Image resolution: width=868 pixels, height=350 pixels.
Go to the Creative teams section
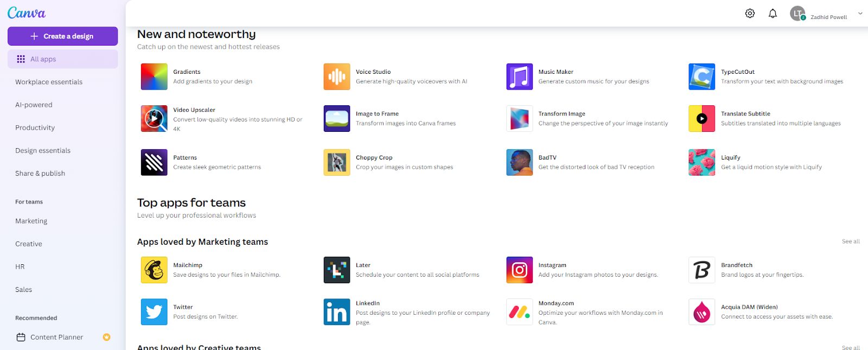(x=29, y=244)
